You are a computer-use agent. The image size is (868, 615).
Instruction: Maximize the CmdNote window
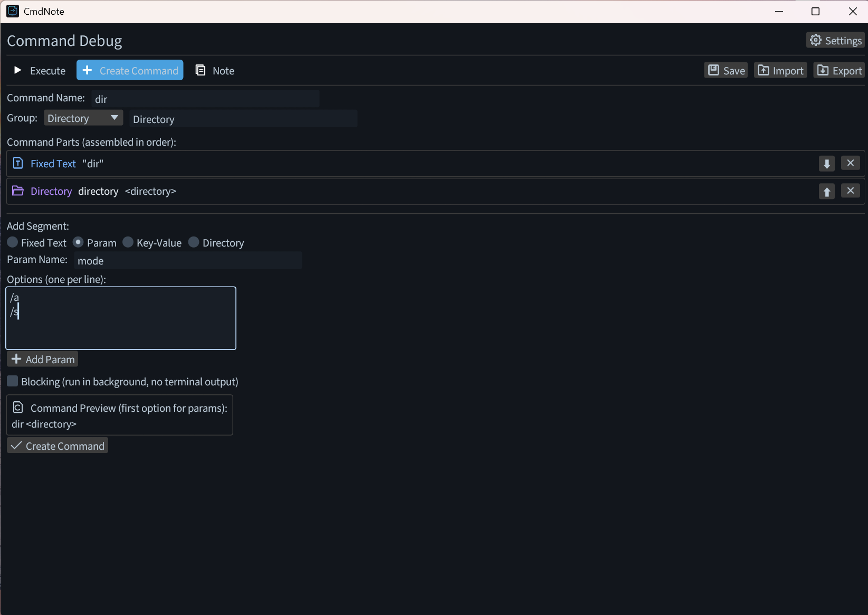(x=815, y=11)
